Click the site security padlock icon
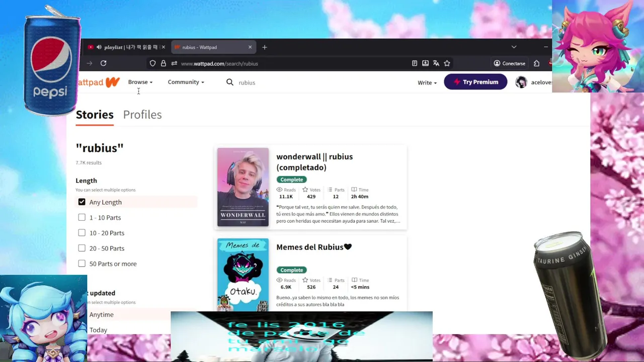 tap(164, 63)
